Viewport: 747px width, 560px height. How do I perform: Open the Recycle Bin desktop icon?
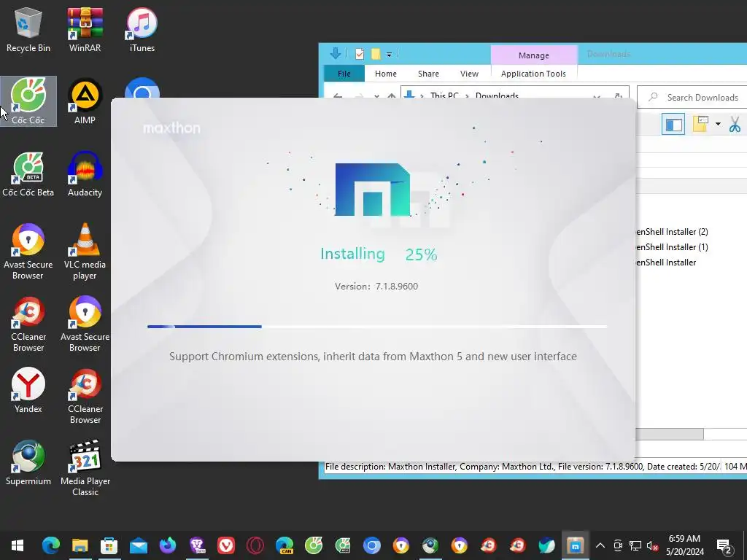tap(28, 29)
